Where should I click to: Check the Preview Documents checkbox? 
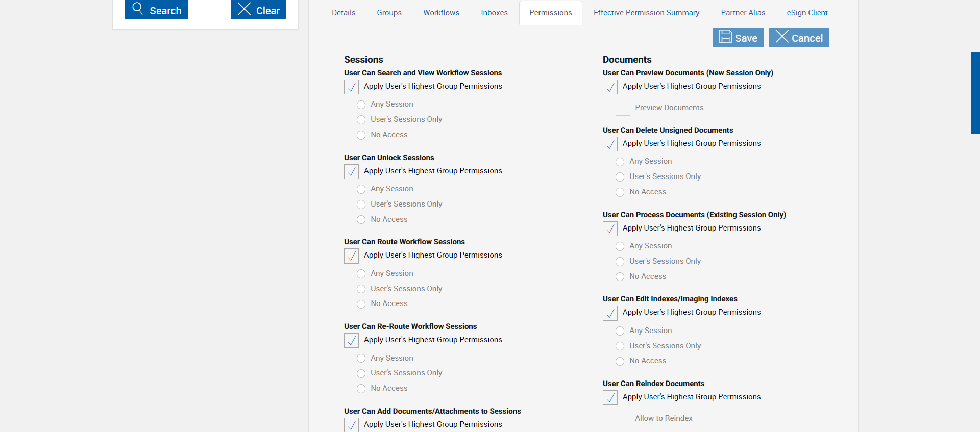[623, 109]
